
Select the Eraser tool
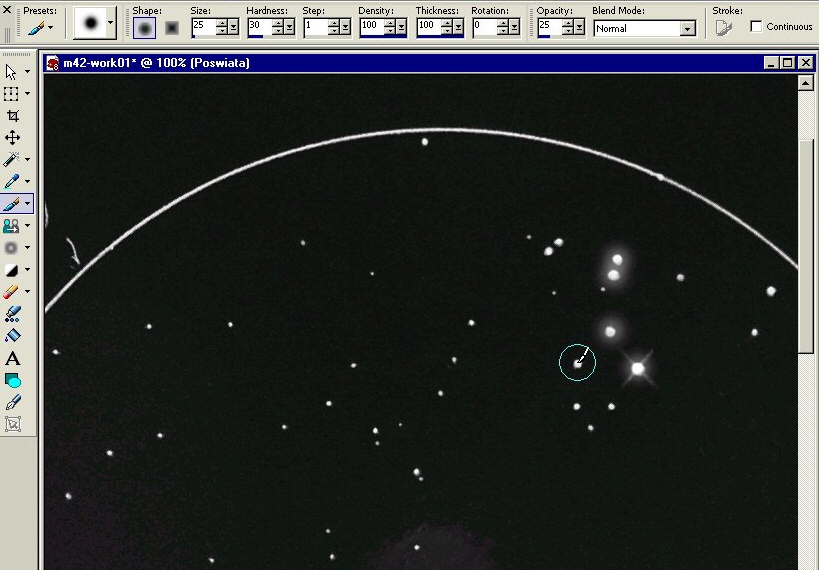pos(11,292)
